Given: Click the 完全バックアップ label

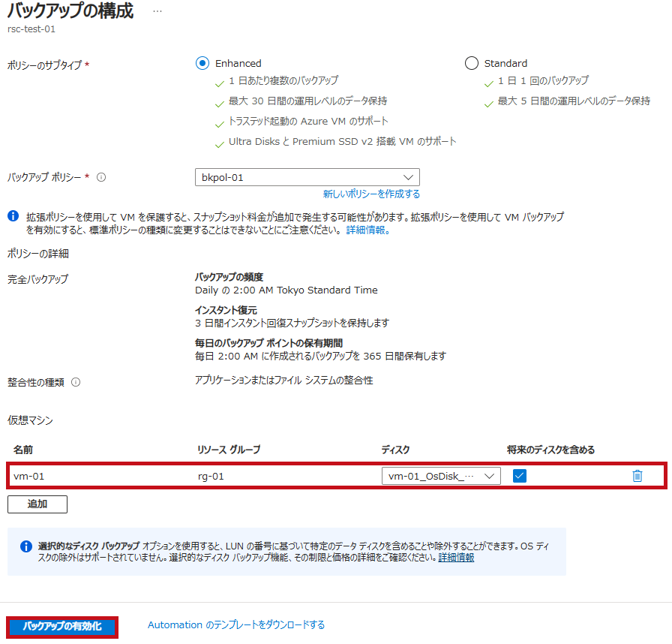Looking at the screenshot, I should tap(37, 279).
